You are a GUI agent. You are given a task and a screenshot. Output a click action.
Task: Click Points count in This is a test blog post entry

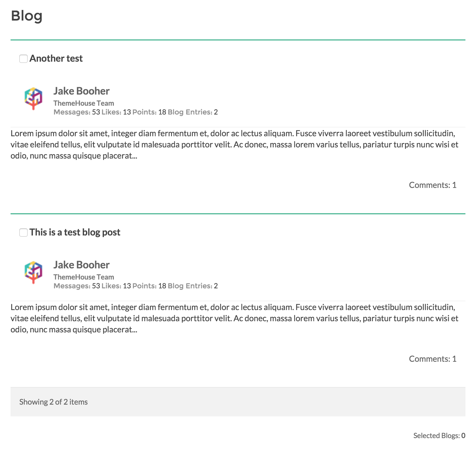(x=162, y=286)
